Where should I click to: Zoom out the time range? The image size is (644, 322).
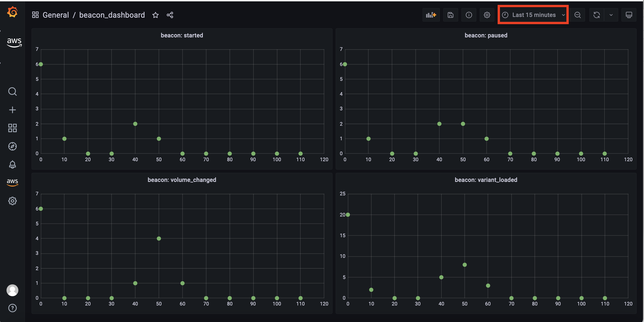578,15
